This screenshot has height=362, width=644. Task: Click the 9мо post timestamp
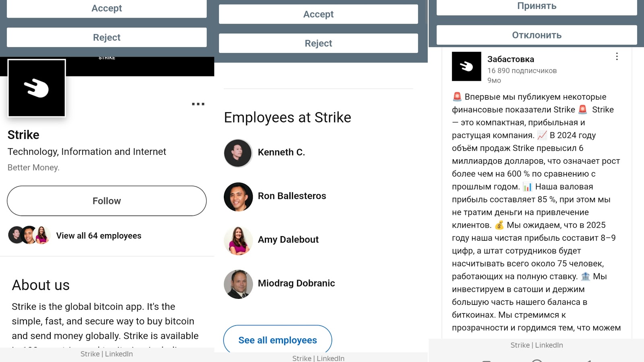pos(494,80)
